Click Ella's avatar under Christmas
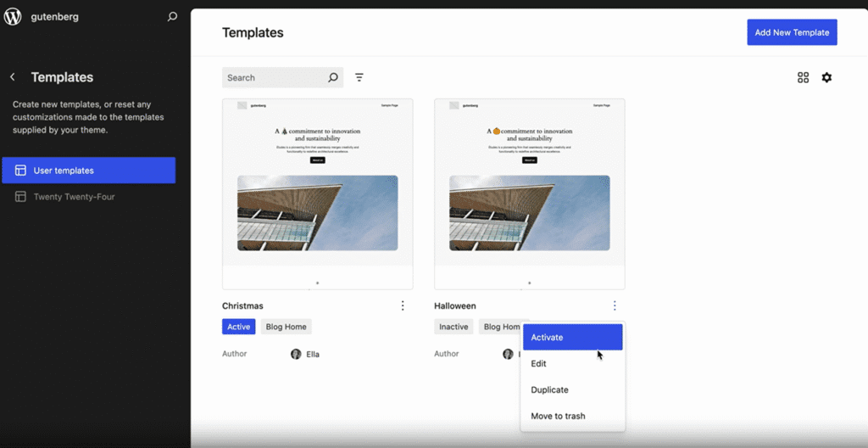This screenshot has width=868, height=448. tap(296, 354)
